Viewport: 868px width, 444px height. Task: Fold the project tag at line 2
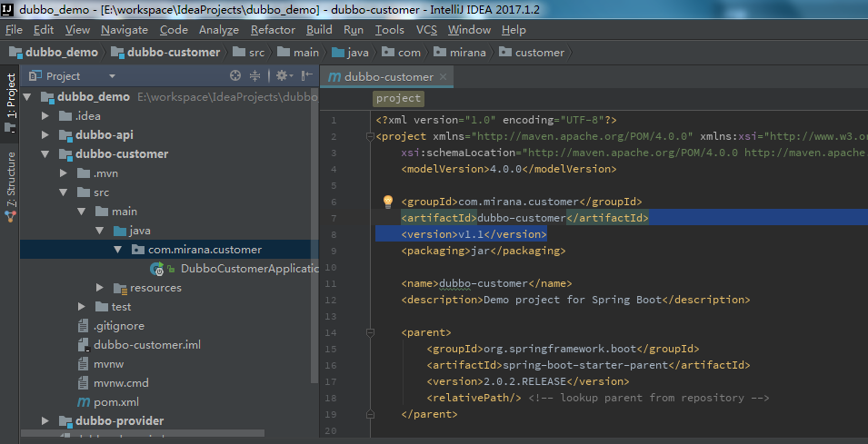[x=370, y=136]
